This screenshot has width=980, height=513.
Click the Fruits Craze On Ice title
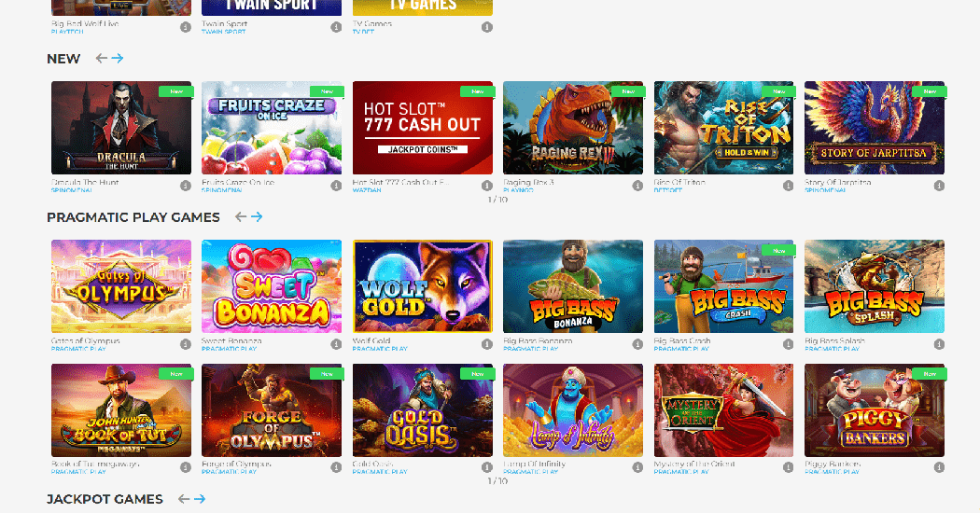coord(238,183)
